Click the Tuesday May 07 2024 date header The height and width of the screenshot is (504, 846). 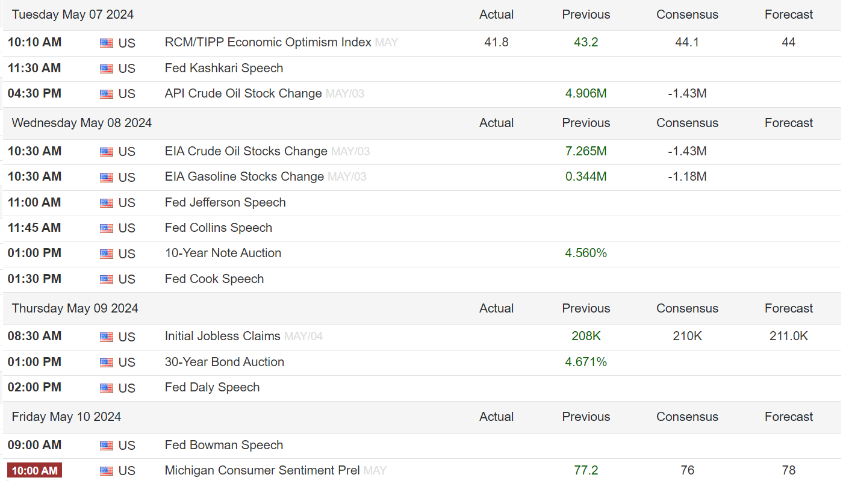73,14
